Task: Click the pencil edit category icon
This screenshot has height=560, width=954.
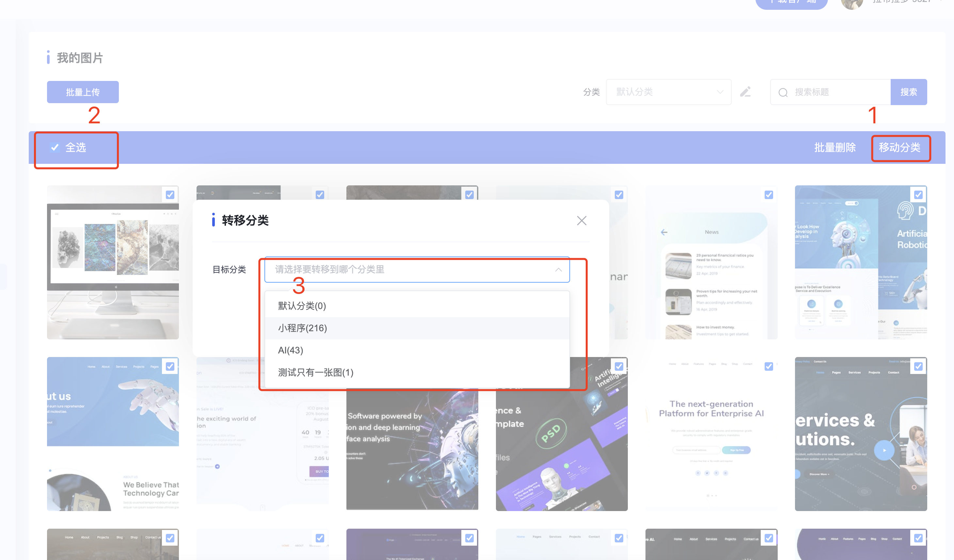Action: [745, 92]
